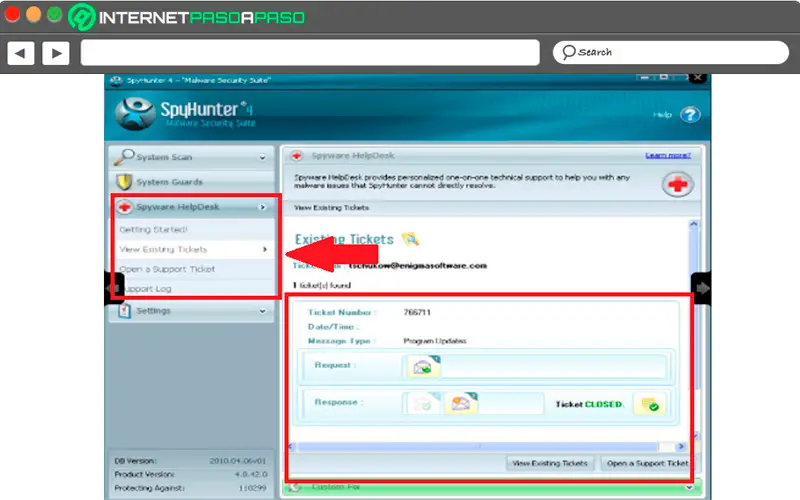
Task: Click the View Existing Tickets button
Action: click(550, 463)
